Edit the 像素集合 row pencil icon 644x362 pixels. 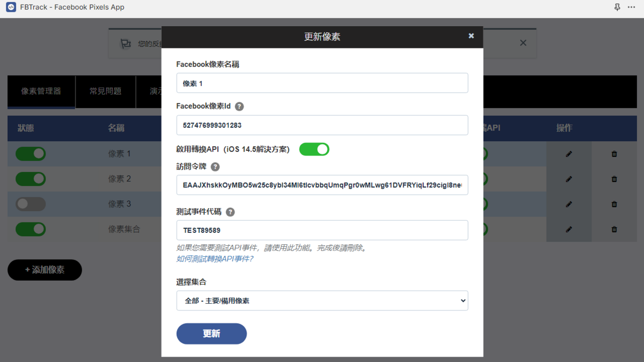(x=569, y=230)
